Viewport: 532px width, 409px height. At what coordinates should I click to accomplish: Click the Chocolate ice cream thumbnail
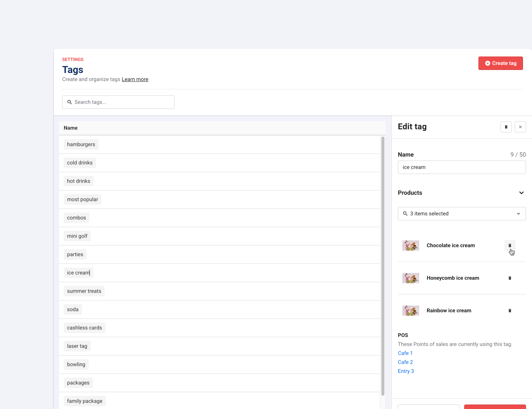(411, 245)
